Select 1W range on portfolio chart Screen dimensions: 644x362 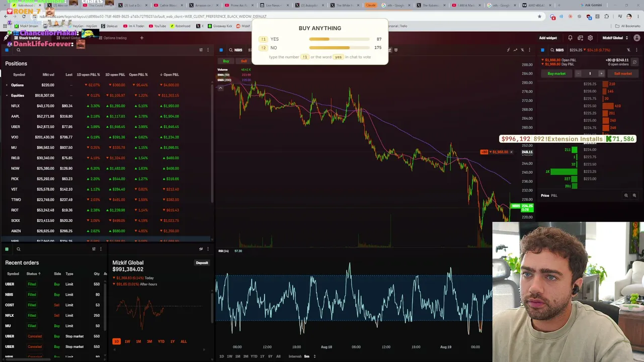click(x=127, y=341)
